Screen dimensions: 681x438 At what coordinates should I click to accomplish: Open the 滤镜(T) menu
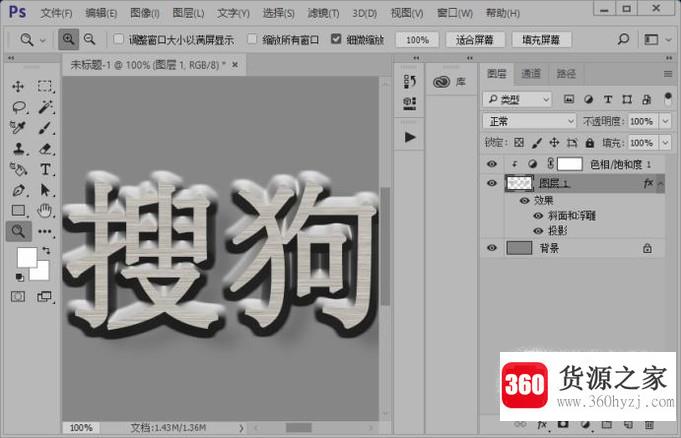(323, 13)
